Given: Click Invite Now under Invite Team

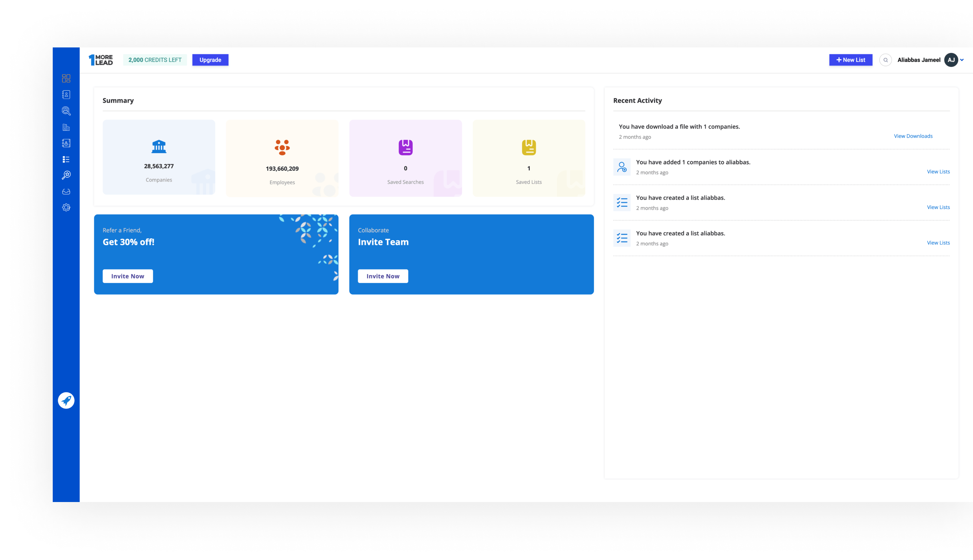Looking at the screenshot, I should pos(383,276).
